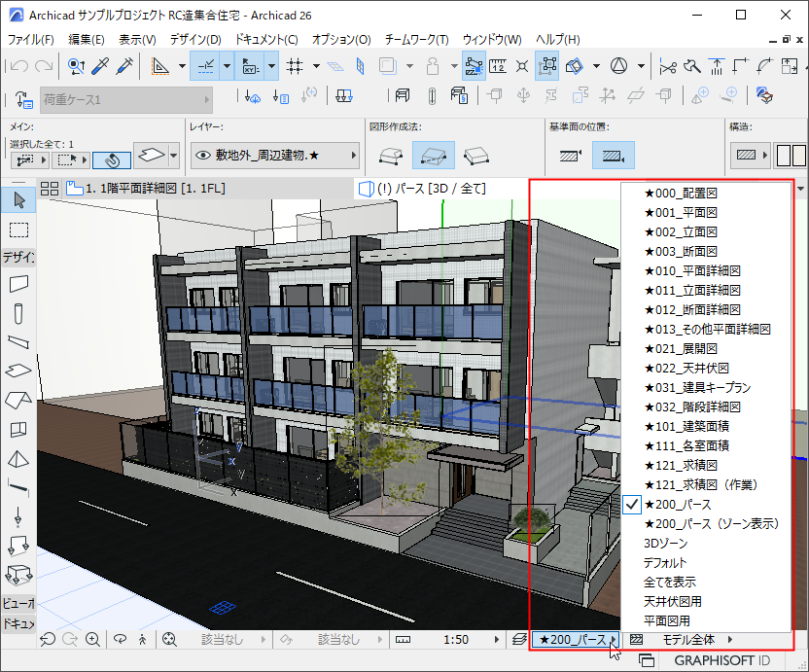This screenshot has height=672, width=809.
Task: Choose the Column tool
Action: 18,313
